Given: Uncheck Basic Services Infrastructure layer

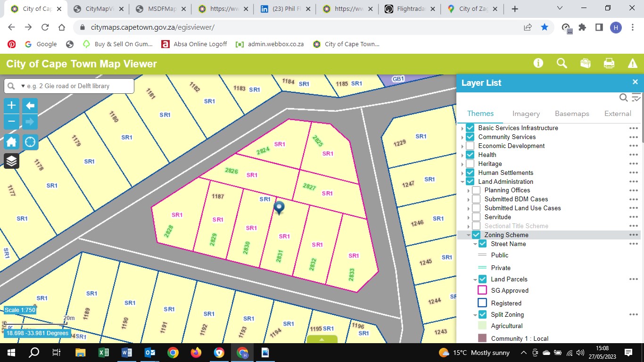Looking at the screenshot, I should [x=470, y=128].
